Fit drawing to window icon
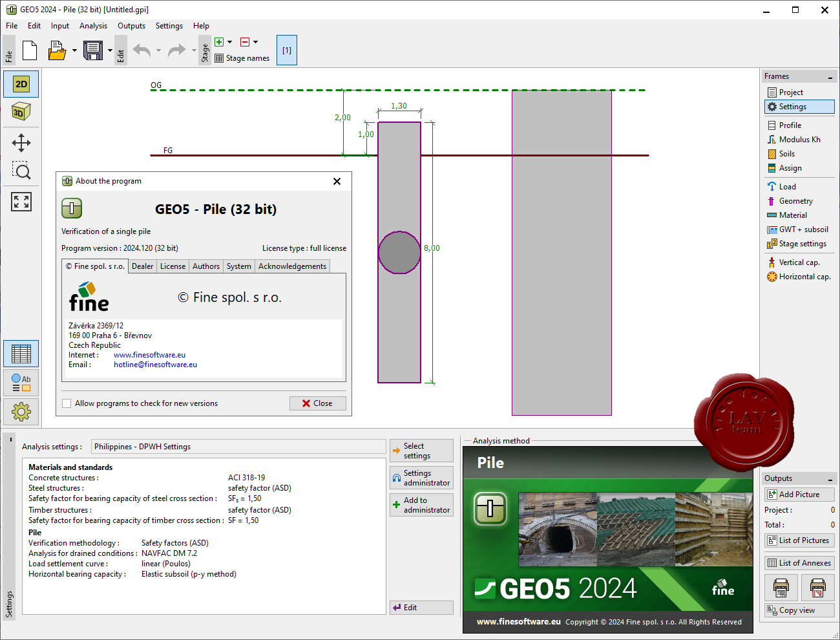Viewport: 840px width, 640px height. coord(21,202)
